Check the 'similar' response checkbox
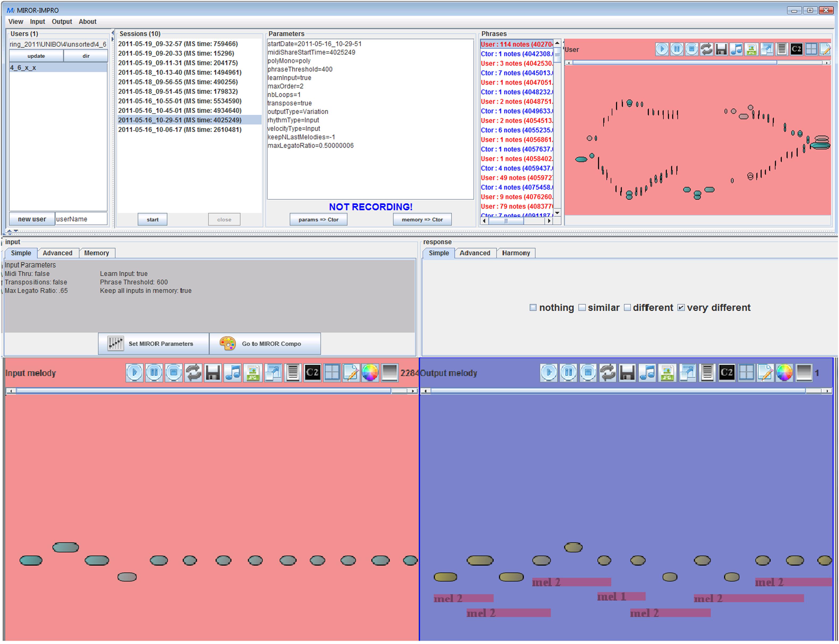Image resolution: width=839 pixels, height=644 pixels. point(582,307)
